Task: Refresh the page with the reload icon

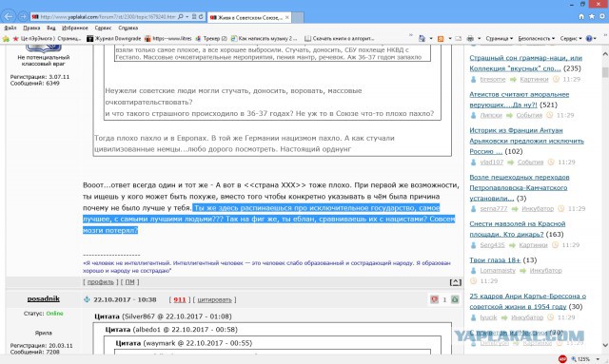Action: coord(201,17)
